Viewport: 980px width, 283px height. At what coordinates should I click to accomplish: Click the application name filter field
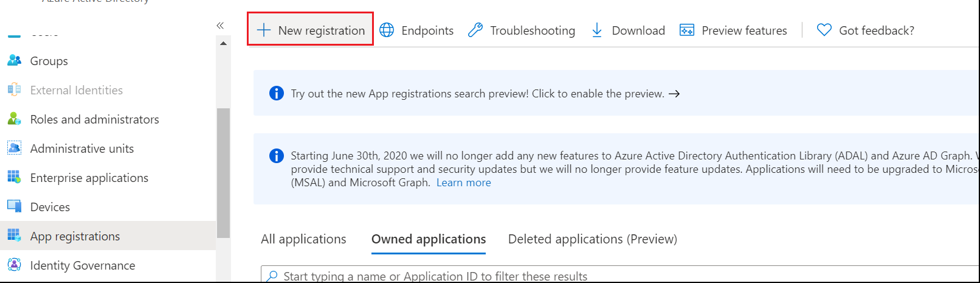547,276
